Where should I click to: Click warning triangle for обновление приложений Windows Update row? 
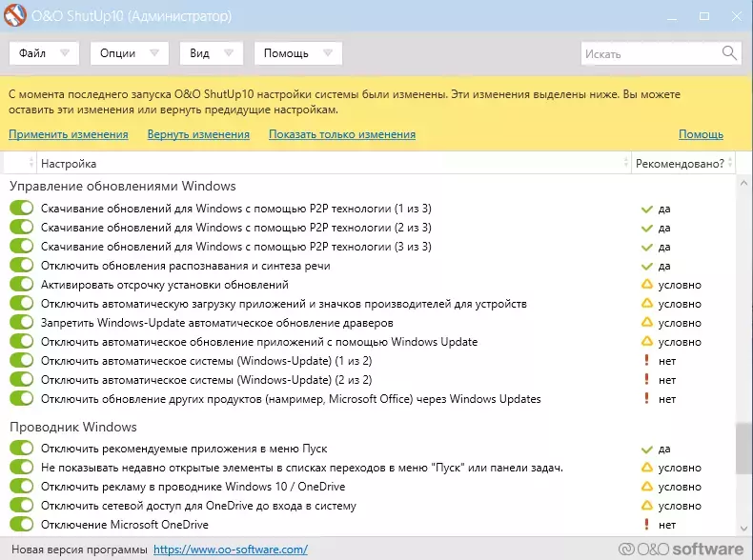[647, 341]
